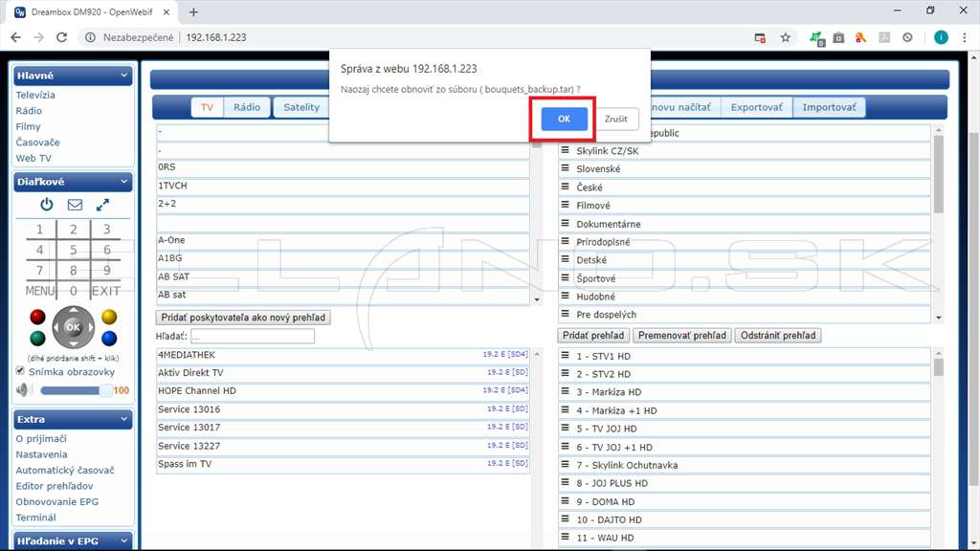Mute volume using the speaker icon
980x551 pixels.
(23, 390)
